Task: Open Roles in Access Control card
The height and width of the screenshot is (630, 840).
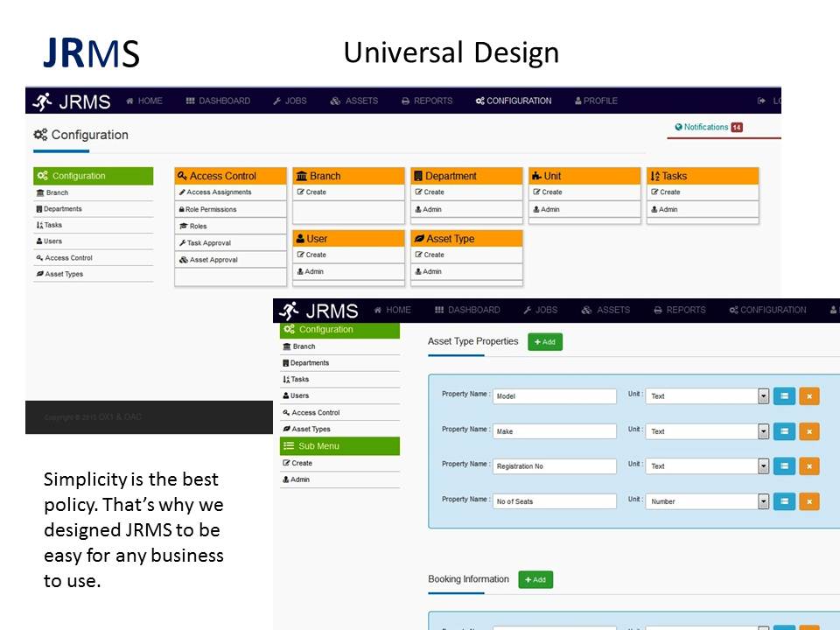Action: point(230,226)
